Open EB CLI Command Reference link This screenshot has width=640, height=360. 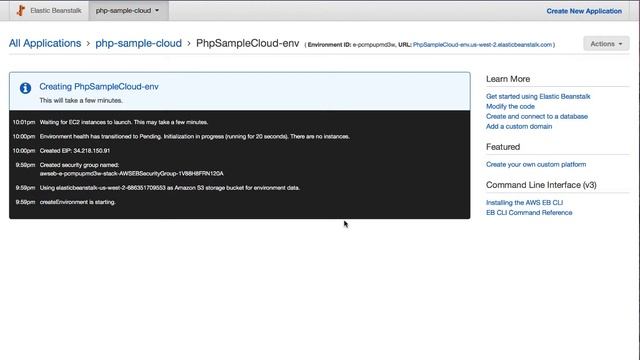[x=529, y=213]
